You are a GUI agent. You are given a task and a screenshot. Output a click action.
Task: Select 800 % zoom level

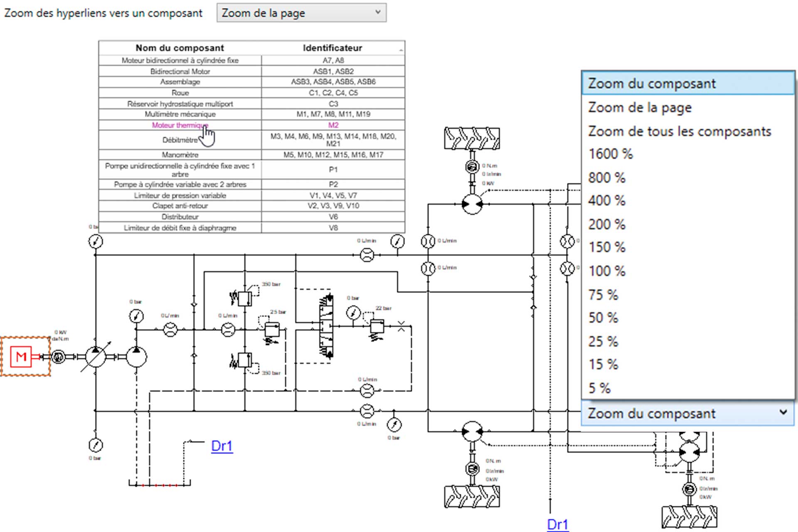click(688, 178)
